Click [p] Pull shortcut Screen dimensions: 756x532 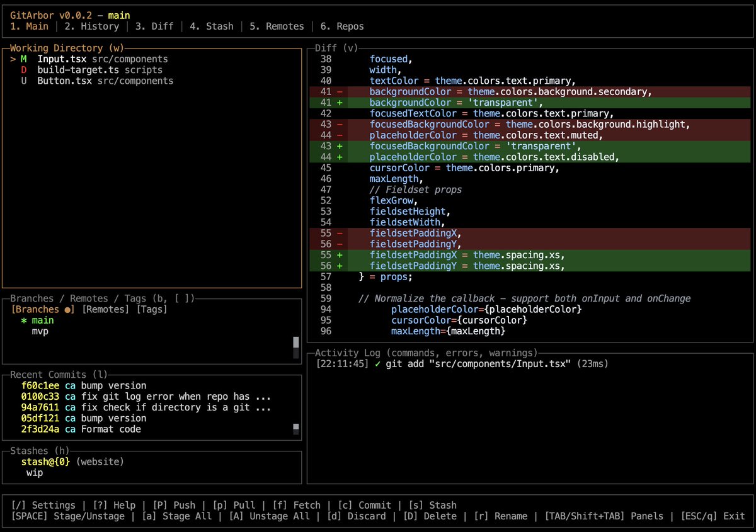pos(233,505)
